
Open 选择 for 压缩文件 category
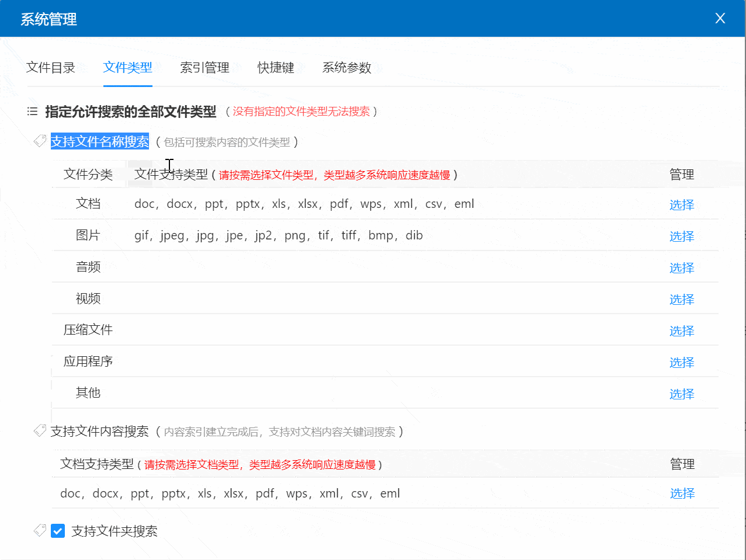pyautogui.click(x=681, y=331)
